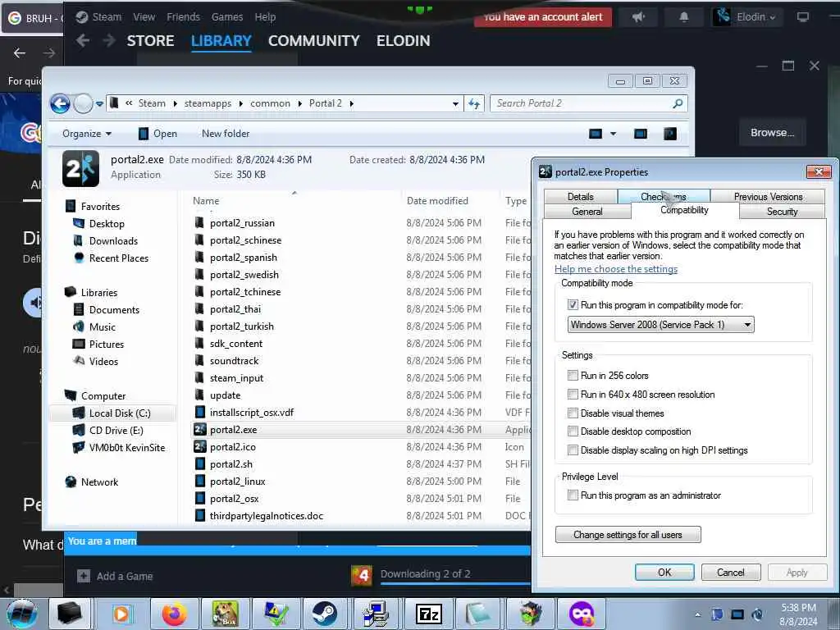This screenshot has width=840, height=630.
Task: Expand the breadcrumb arrow after Portal 2
Action: point(351,104)
